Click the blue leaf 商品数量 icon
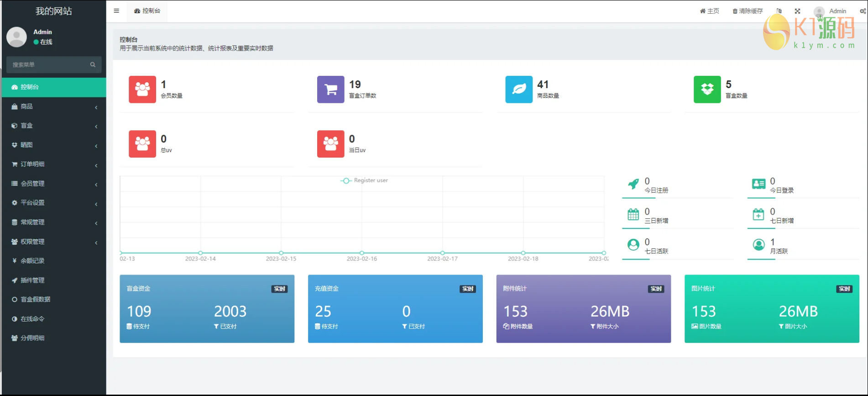The image size is (868, 396). [x=519, y=90]
